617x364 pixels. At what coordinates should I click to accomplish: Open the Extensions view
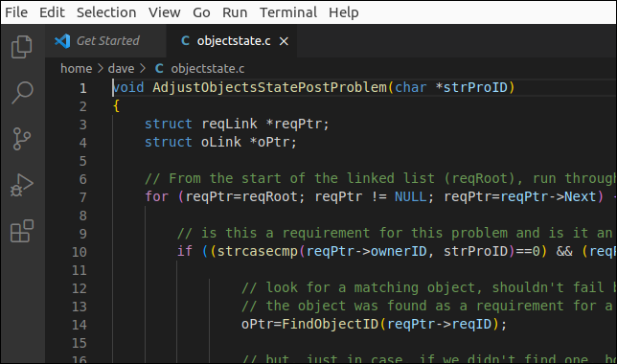(22, 231)
